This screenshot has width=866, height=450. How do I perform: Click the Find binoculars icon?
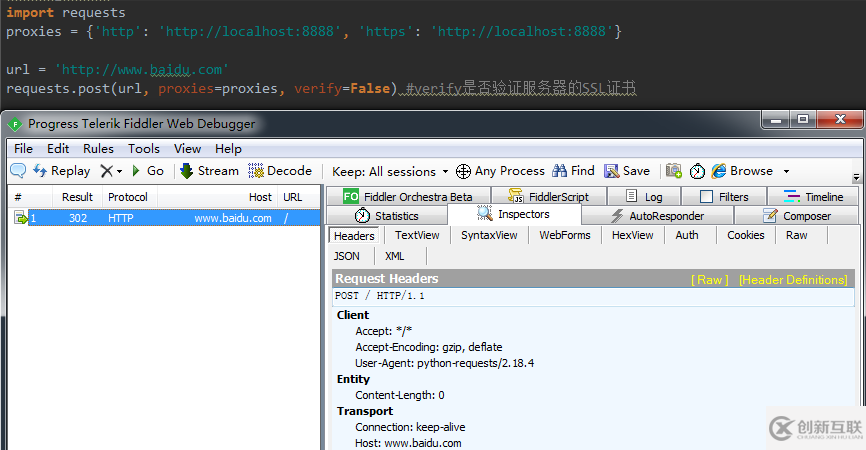pos(560,171)
